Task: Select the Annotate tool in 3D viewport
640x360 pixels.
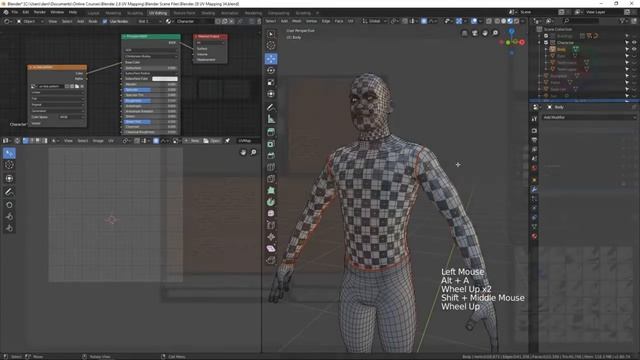Action: tap(271, 107)
